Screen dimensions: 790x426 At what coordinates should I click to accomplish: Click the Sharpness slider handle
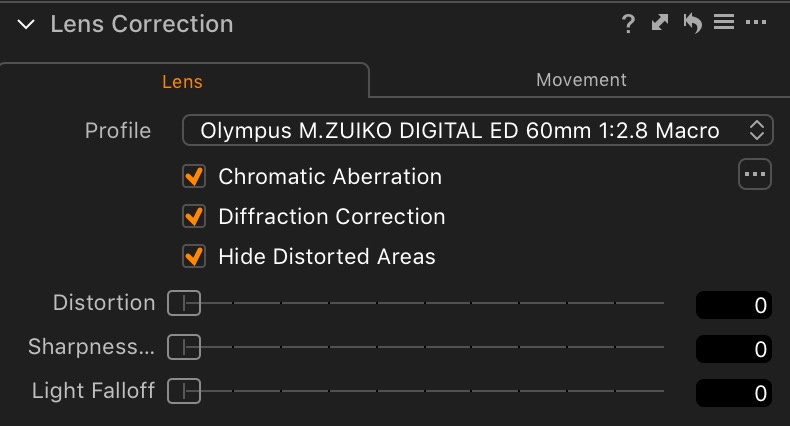click(184, 347)
